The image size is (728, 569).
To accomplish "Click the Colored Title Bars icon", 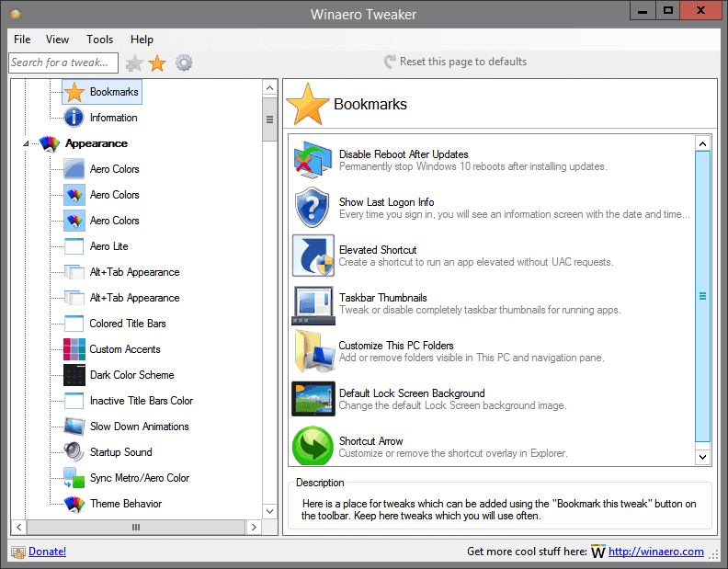I will [x=74, y=324].
